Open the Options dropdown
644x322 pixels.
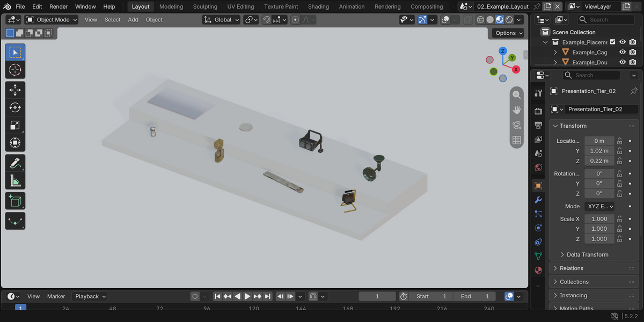click(508, 33)
